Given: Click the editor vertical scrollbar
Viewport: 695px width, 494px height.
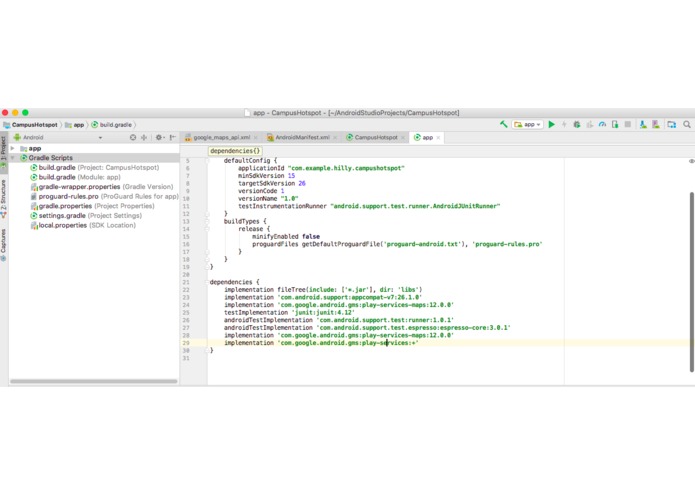Looking at the screenshot, I should point(691,282).
